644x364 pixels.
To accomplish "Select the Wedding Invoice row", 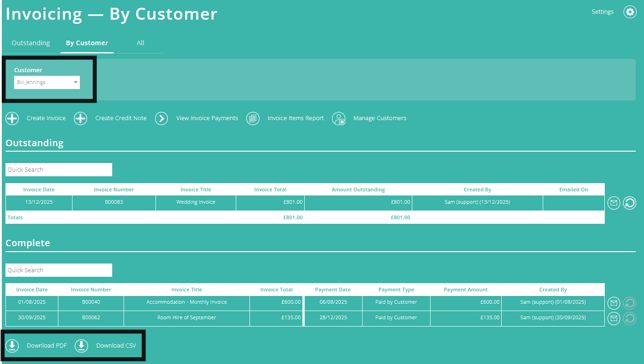I will [x=196, y=201].
